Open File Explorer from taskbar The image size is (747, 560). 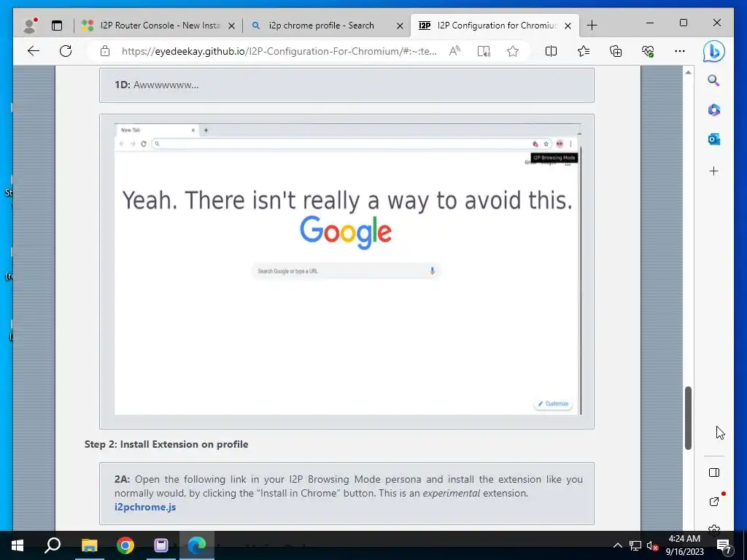pyautogui.click(x=89, y=545)
